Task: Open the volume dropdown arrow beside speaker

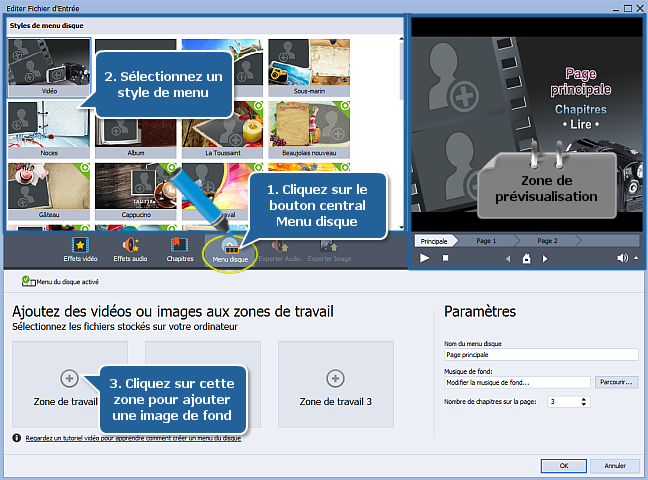Action: point(635,258)
